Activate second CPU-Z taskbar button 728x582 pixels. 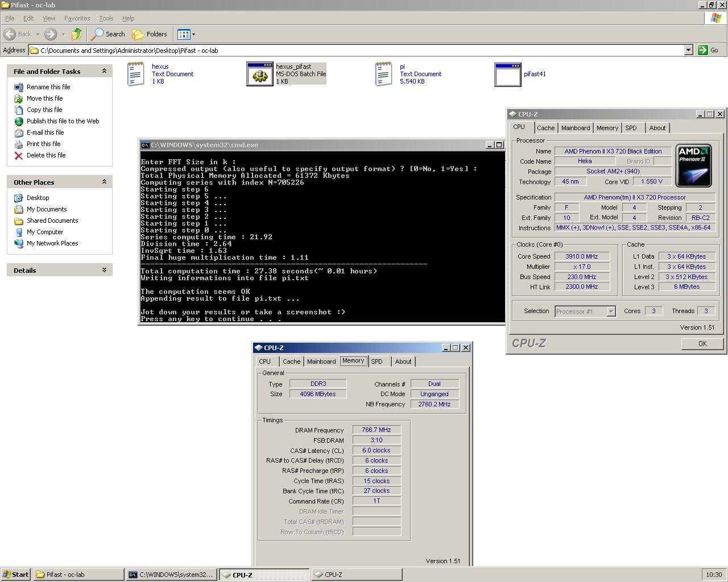pos(357,575)
